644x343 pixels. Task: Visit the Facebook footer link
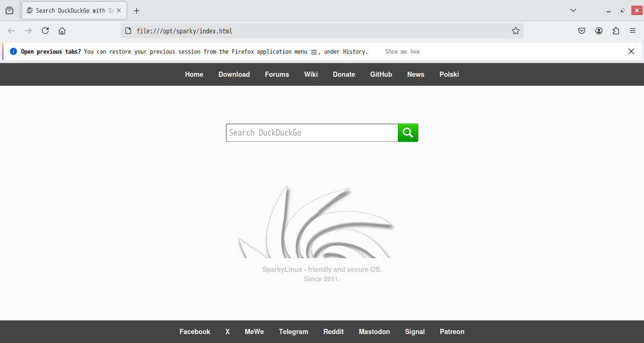point(195,332)
